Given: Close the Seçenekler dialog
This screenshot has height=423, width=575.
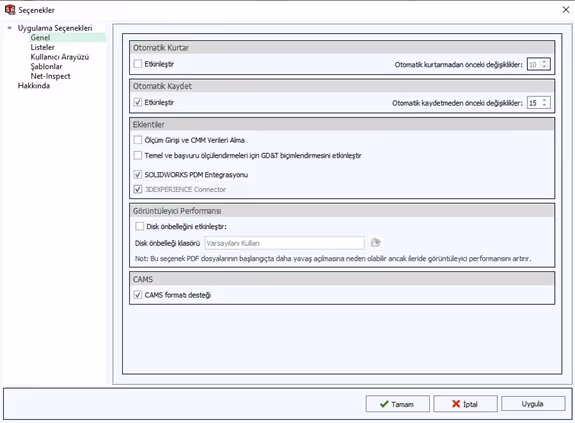Looking at the screenshot, I should pos(566,10).
